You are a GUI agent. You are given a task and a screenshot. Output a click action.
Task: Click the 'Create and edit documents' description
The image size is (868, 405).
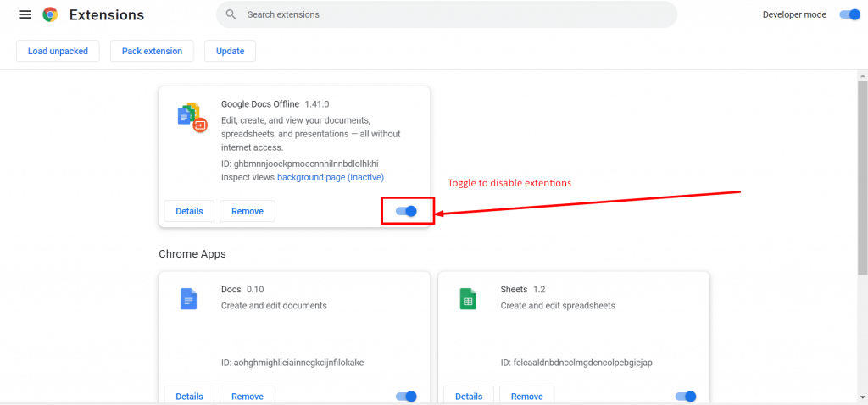(274, 305)
